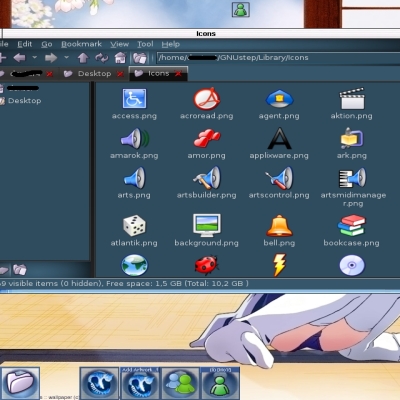Select the lightning bolt icon
This screenshot has width=400, height=400.
tap(279, 265)
